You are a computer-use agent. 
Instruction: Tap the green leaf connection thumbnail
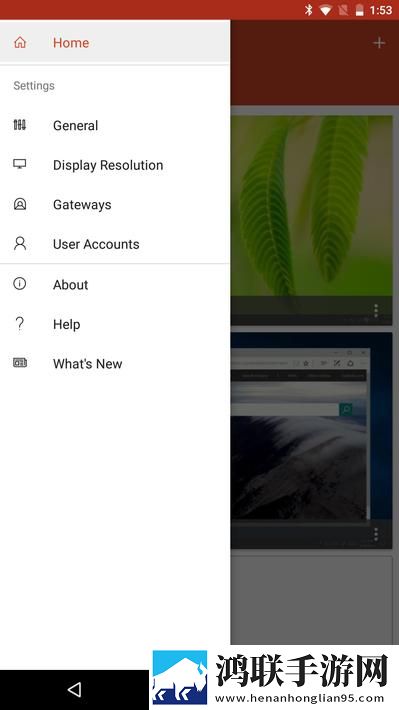(x=312, y=206)
